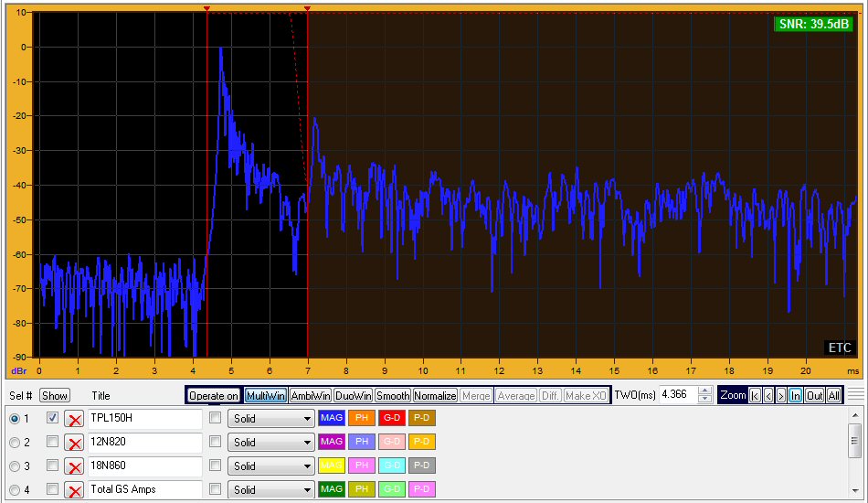Screen dimensions: 868x503
Task: Click green MAG color swatch for Total GS Amps
Action: [x=332, y=489]
